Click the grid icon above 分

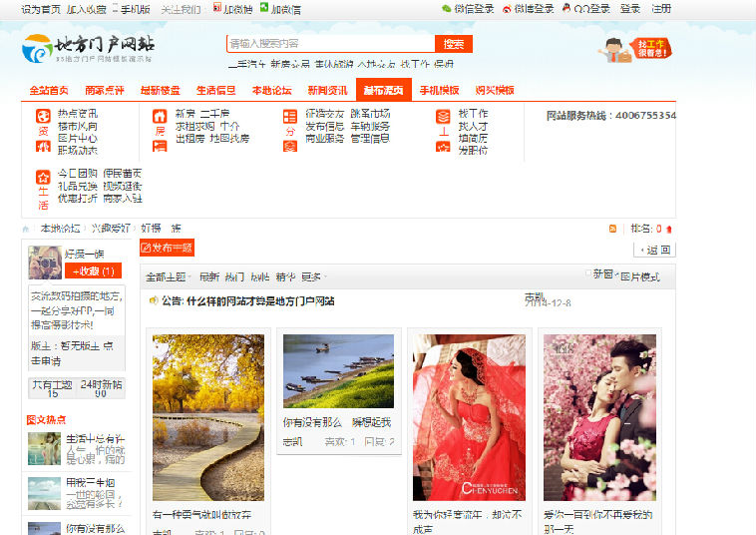[x=290, y=116]
